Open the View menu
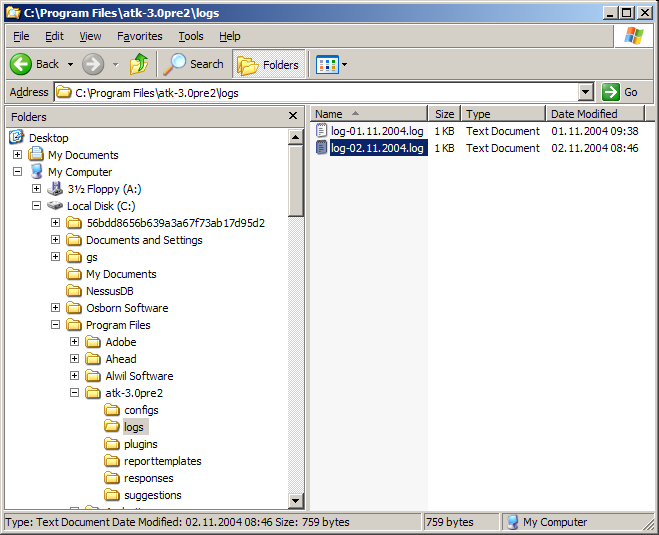Image resolution: width=659 pixels, height=535 pixels. pos(90,37)
